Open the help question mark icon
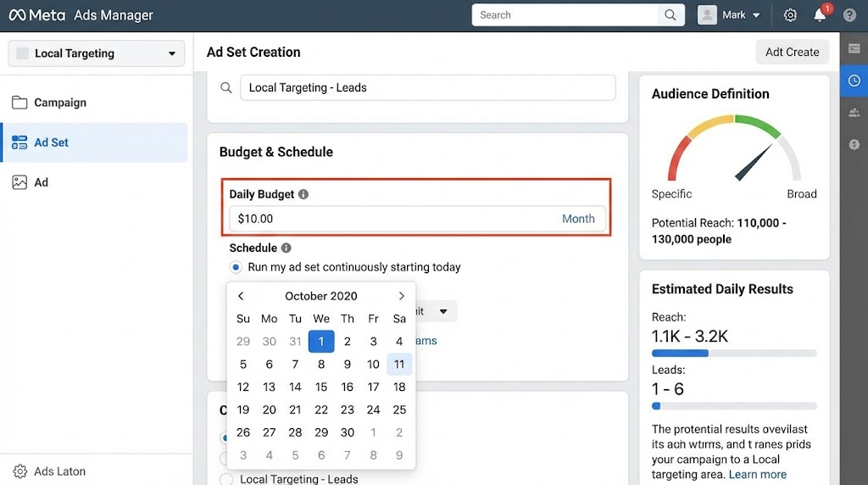Viewport: 868px width, 485px height. click(849, 15)
